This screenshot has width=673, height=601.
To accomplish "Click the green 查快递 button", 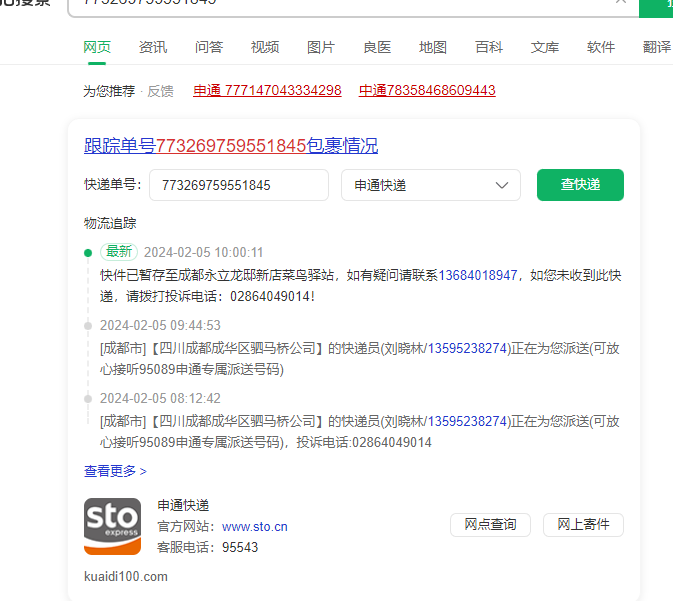I will [580, 185].
